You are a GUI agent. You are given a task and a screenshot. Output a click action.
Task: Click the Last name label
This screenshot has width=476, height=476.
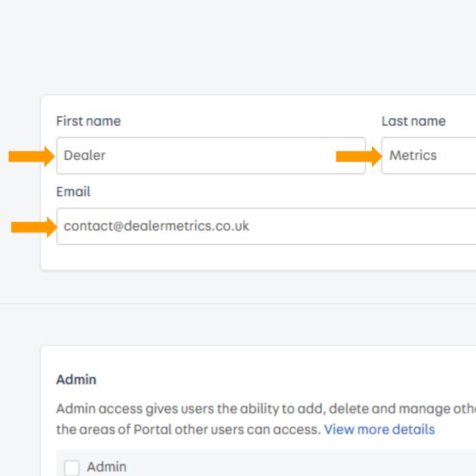(x=413, y=121)
